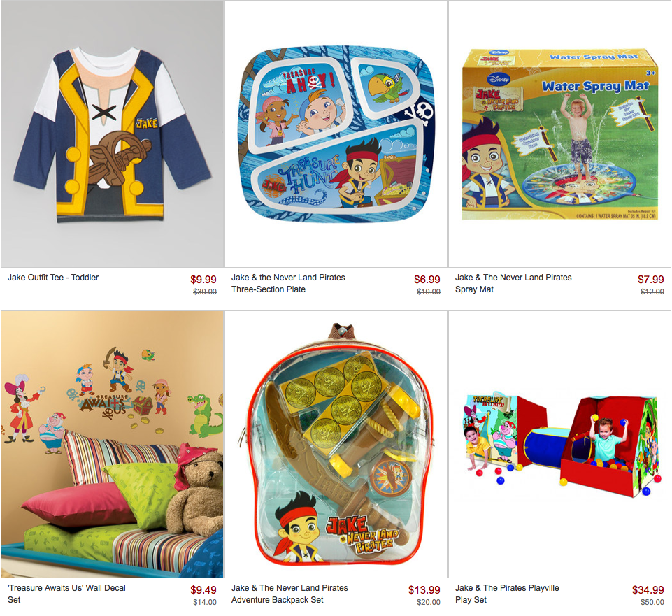Select the Adventure Backpack Set image
This screenshot has width=672, height=616.
click(x=336, y=444)
